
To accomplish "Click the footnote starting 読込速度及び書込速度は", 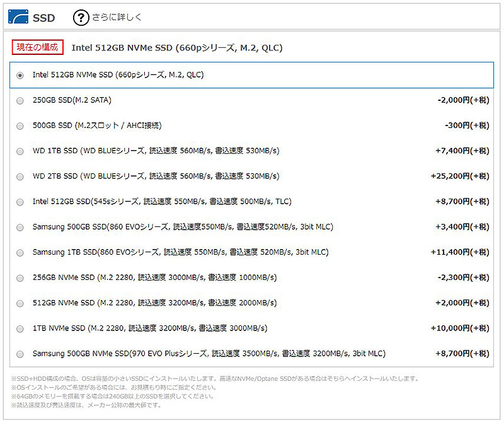I will [x=86, y=405].
